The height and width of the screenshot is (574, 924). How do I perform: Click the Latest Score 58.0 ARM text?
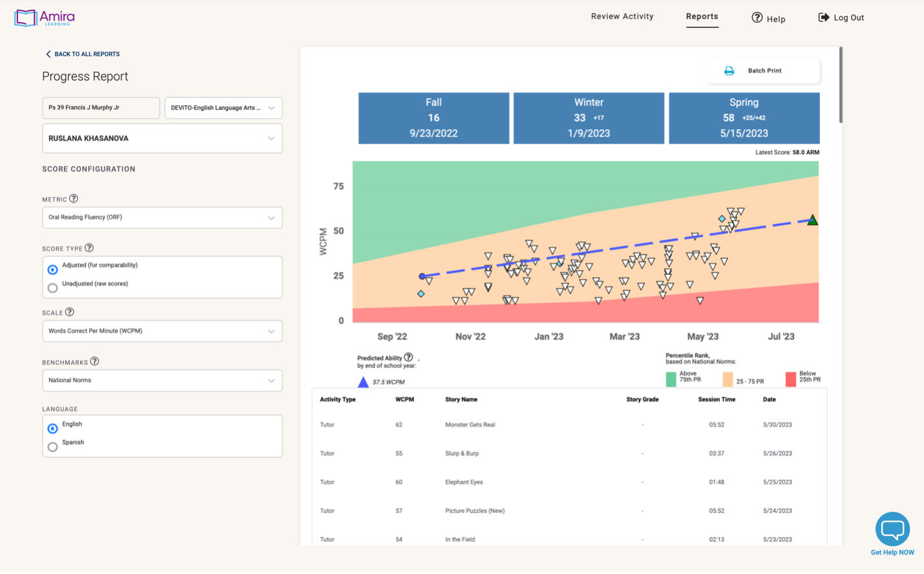pyautogui.click(x=787, y=152)
